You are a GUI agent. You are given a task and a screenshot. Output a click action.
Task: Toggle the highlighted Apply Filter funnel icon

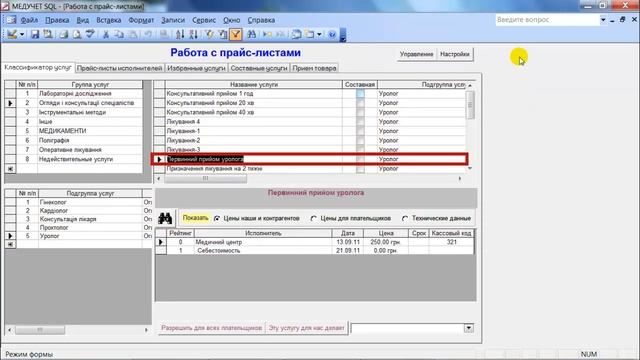pyautogui.click(x=236, y=35)
